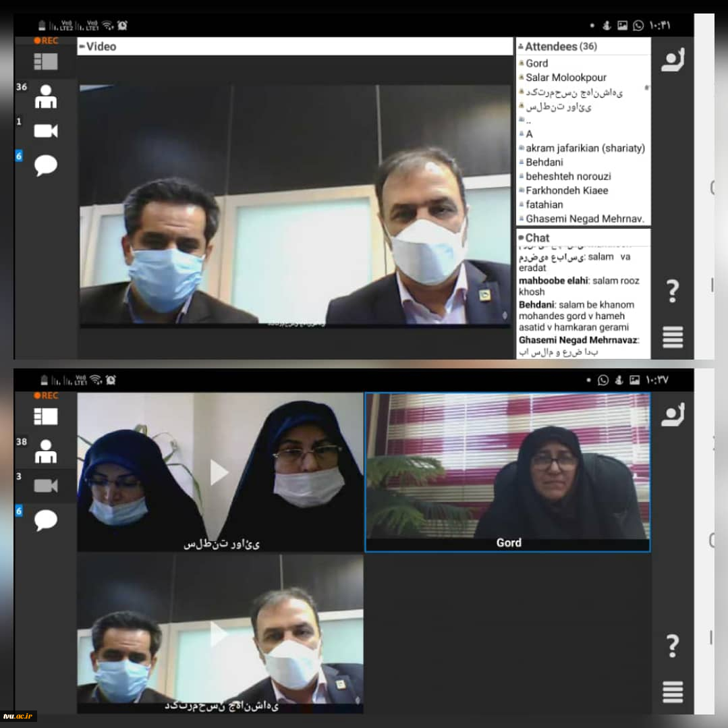Viewport: 728px width, 728px height.
Task: Open the video camera icon showing 1
Action: coord(45,131)
